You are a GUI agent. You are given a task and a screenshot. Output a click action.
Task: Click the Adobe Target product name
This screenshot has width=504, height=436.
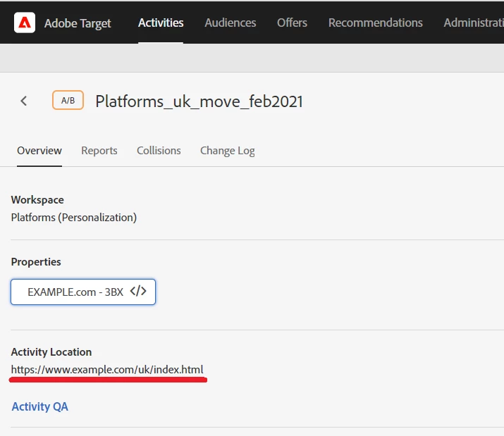point(78,23)
